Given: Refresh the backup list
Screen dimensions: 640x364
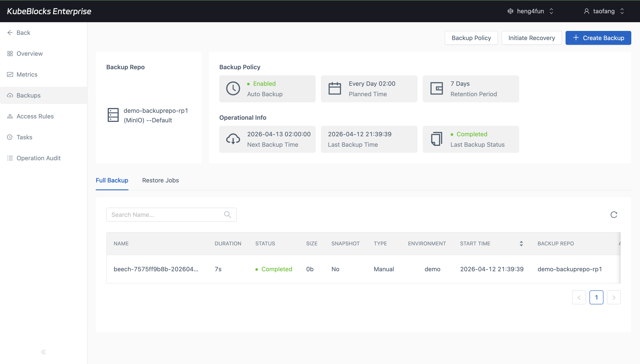Looking at the screenshot, I should point(614,214).
